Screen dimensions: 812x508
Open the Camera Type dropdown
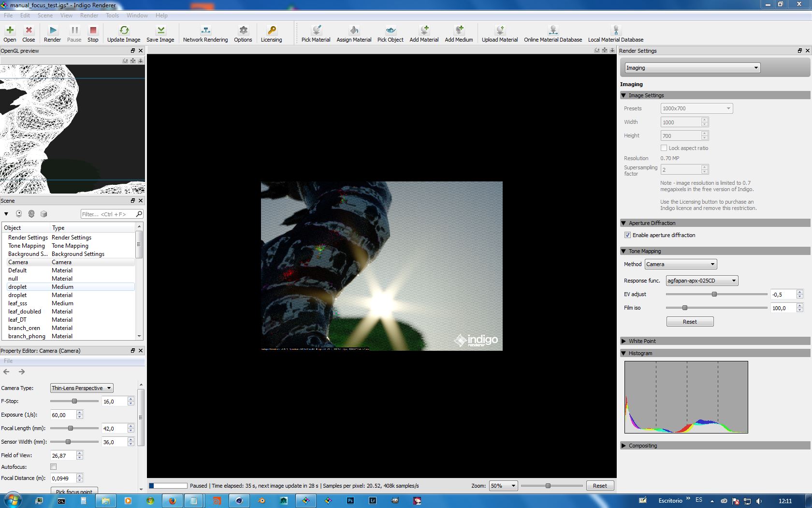(x=81, y=388)
